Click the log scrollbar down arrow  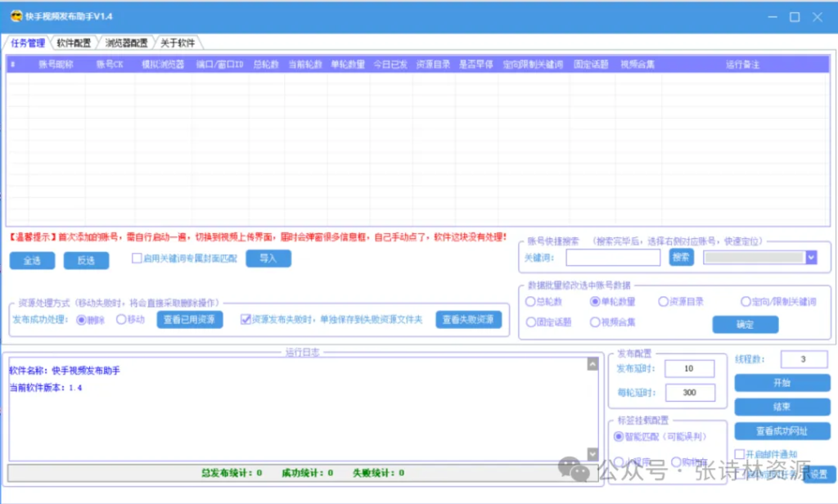(592, 454)
